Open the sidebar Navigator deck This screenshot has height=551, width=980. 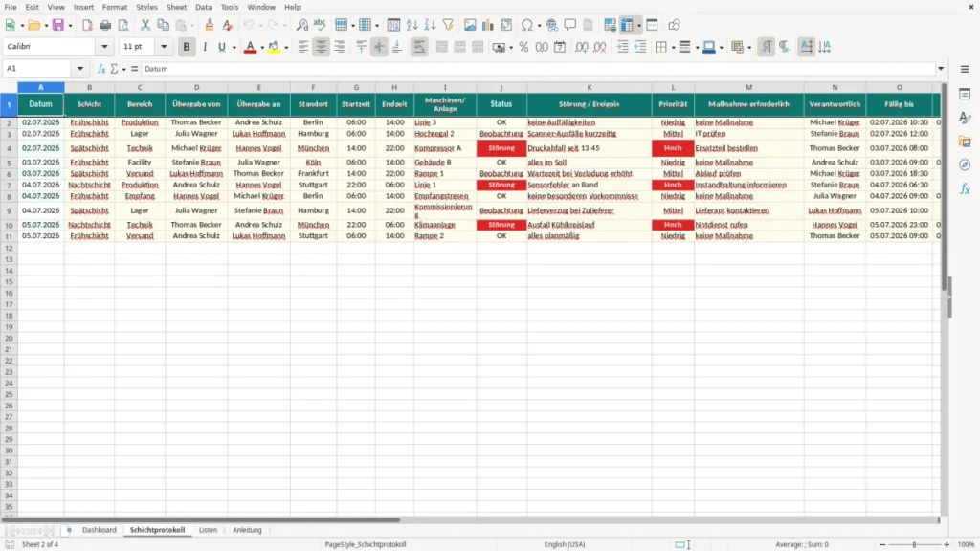pos(965,165)
